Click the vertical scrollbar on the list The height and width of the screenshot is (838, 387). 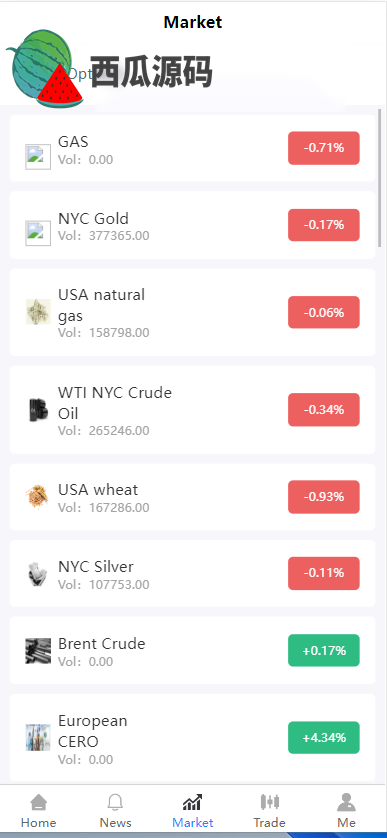click(x=380, y=177)
